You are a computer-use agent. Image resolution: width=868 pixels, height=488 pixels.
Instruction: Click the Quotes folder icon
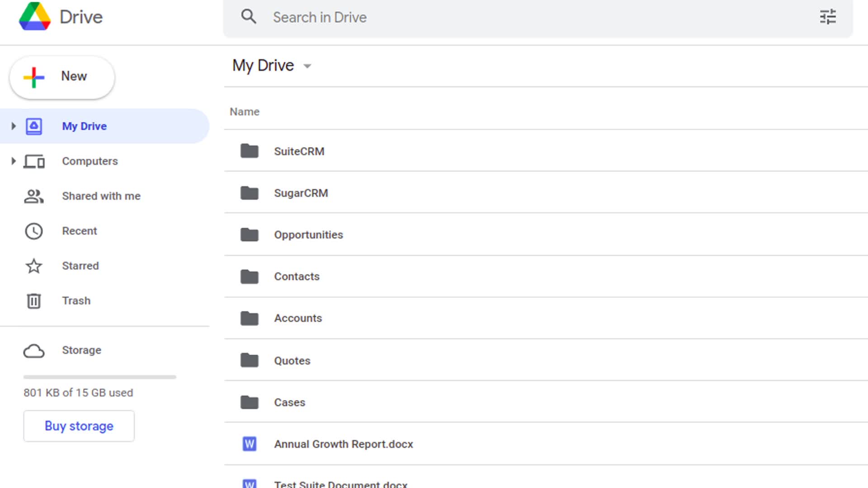(250, 360)
